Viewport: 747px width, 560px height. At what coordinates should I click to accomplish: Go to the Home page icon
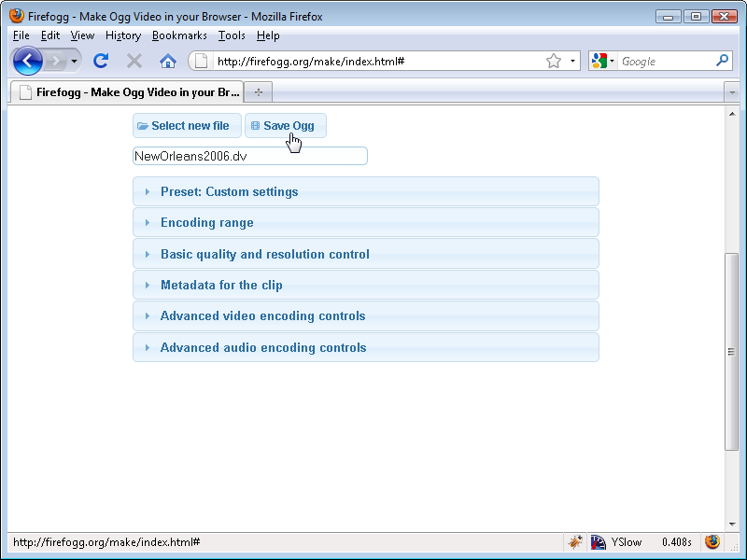coord(168,62)
